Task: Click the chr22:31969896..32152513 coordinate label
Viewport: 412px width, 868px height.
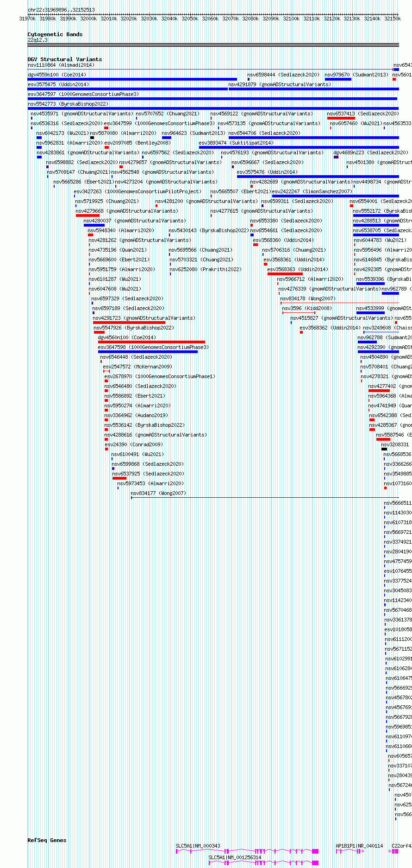Action: coord(61,10)
